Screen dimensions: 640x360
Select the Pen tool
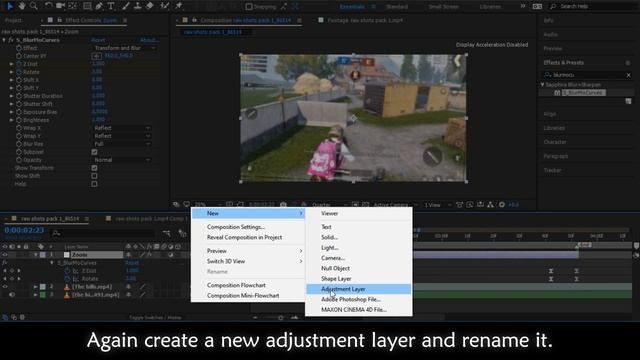(x=99, y=6)
